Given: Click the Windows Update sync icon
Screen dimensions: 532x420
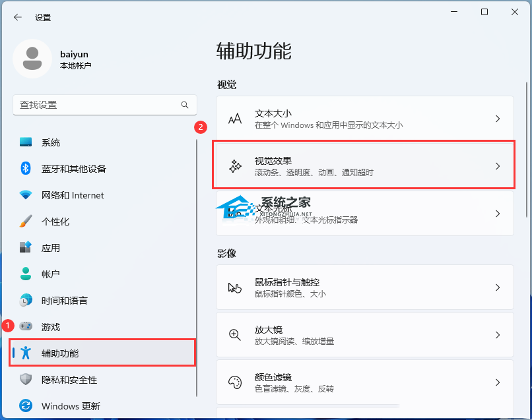Looking at the screenshot, I should click(x=26, y=405).
